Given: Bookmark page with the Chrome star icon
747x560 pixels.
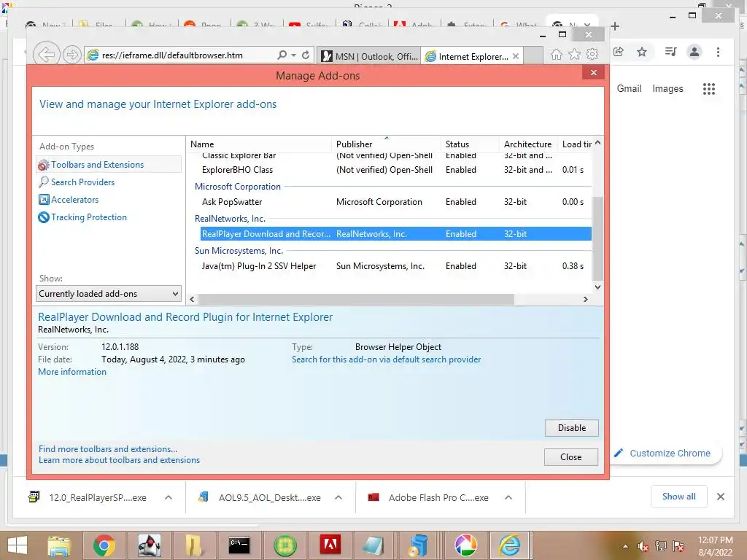Looking at the screenshot, I should pyautogui.click(x=642, y=52).
